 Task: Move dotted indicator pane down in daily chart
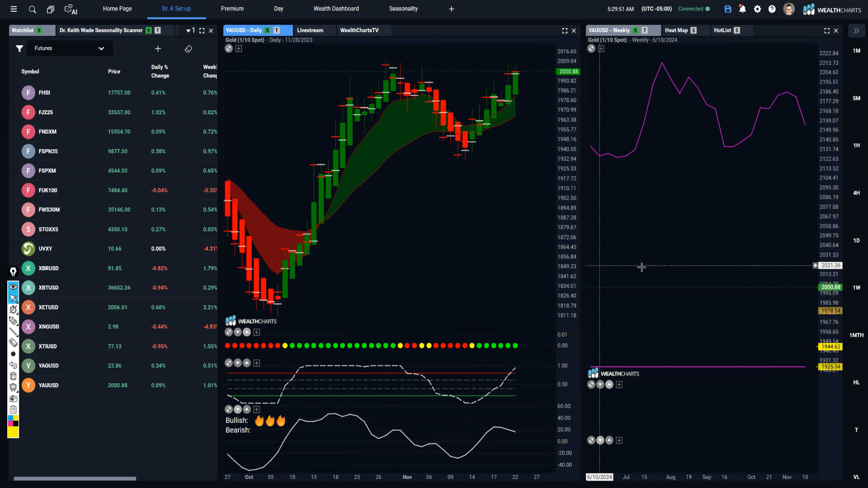pos(238,332)
